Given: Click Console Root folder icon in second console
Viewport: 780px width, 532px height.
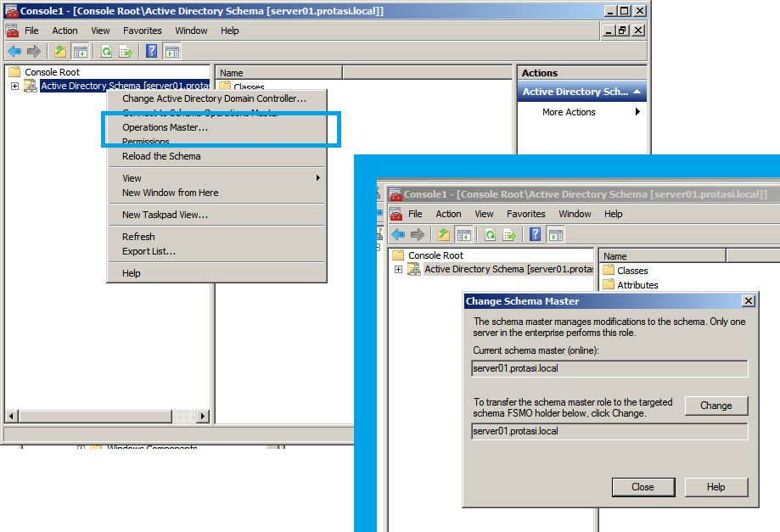Looking at the screenshot, I should pyautogui.click(x=398, y=255).
